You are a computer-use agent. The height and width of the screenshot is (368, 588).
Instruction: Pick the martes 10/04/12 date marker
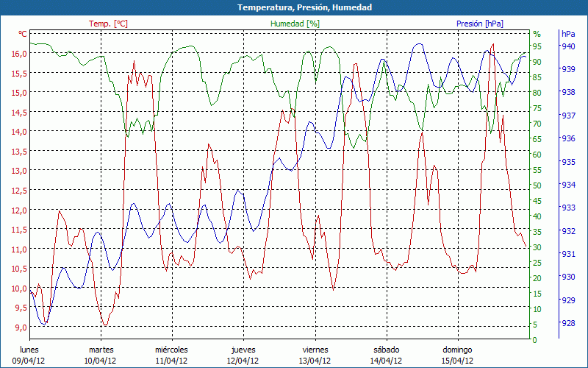(x=101, y=355)
